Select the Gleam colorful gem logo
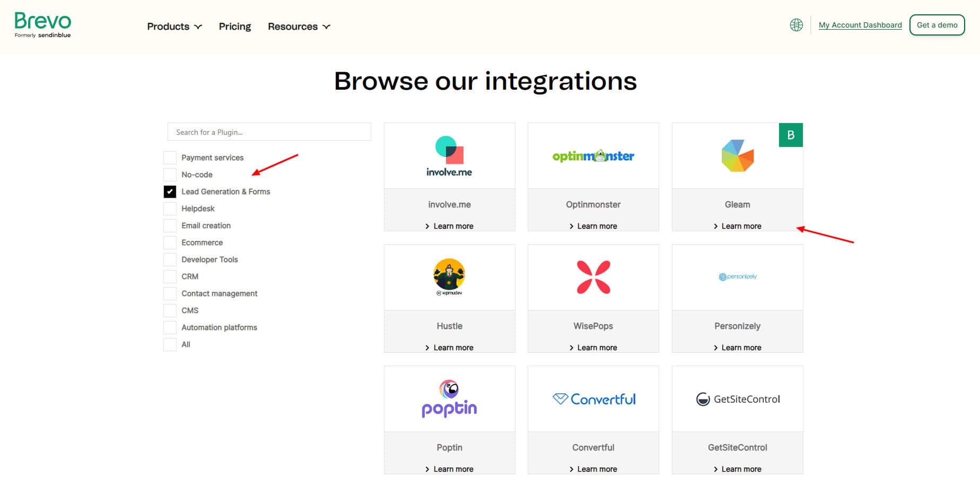The image size is (980, 486). (x=737, y=156)
